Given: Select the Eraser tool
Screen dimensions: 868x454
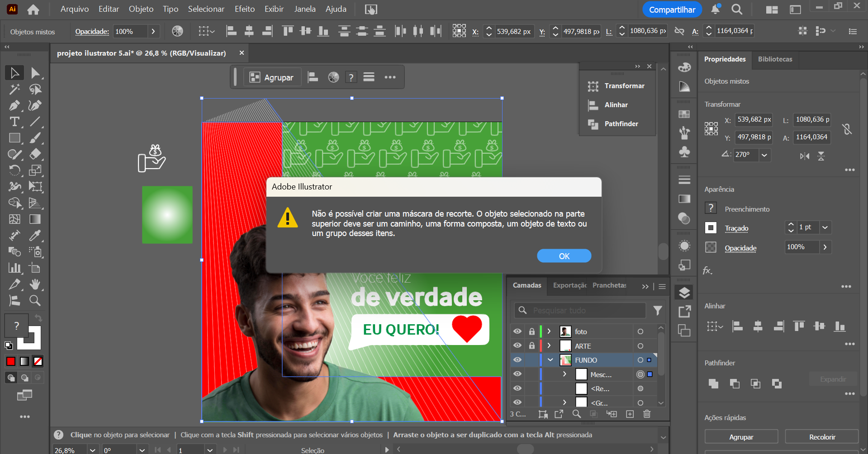Looking at the screenshot, I should pos(35,154).
